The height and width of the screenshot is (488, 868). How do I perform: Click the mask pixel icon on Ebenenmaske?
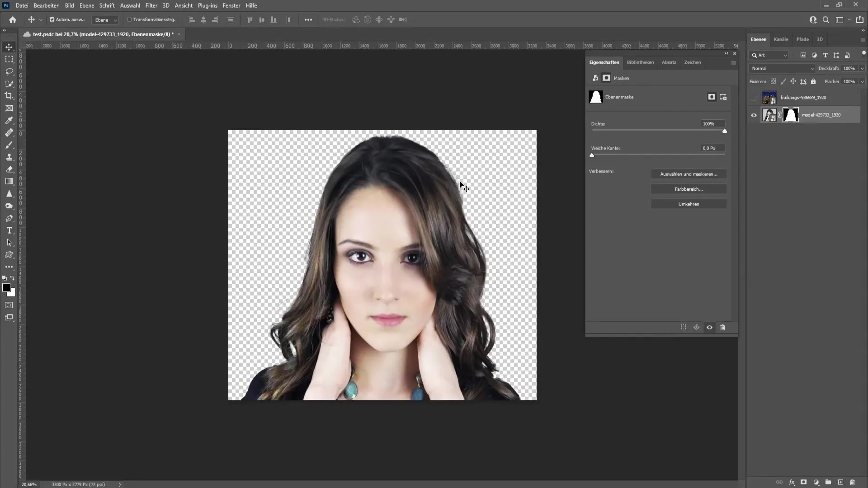click(x=711, y=97)
